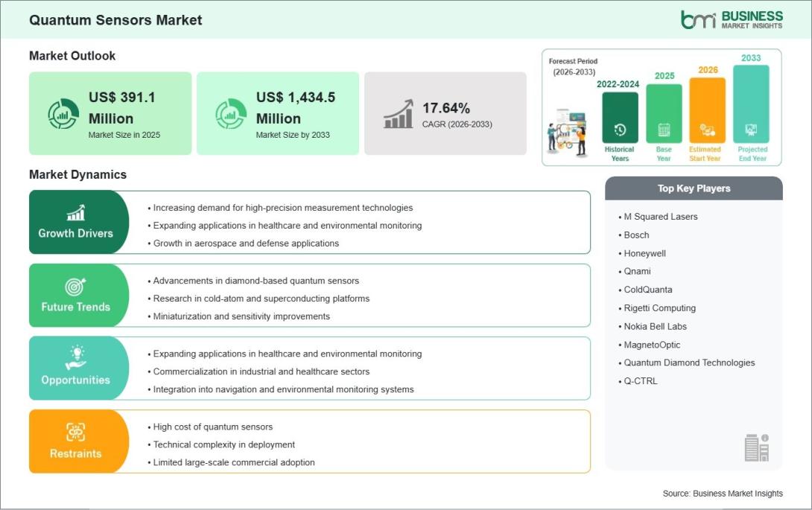Click the 'Market Dynamics' heading
Viewport: 812px width, 510px height.
[x=77, y=174]
